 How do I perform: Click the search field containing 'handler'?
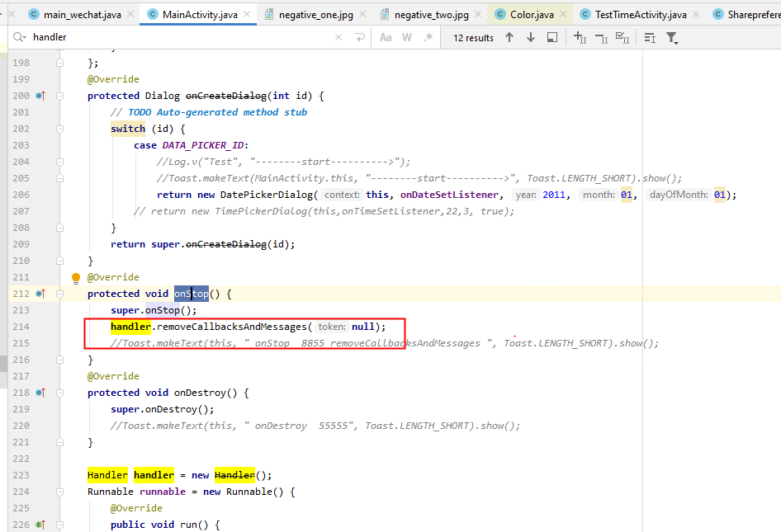tap(179, 37)
